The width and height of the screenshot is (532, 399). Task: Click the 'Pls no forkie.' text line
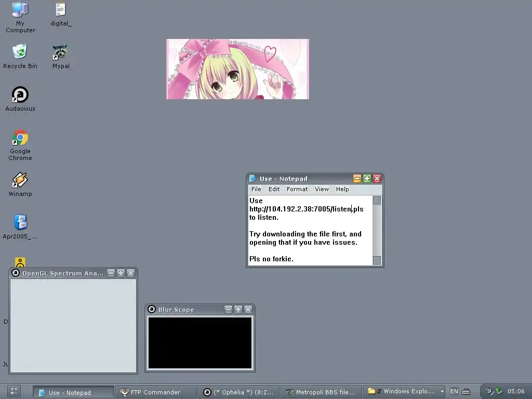pyautogui.click(x=271, y=259)
